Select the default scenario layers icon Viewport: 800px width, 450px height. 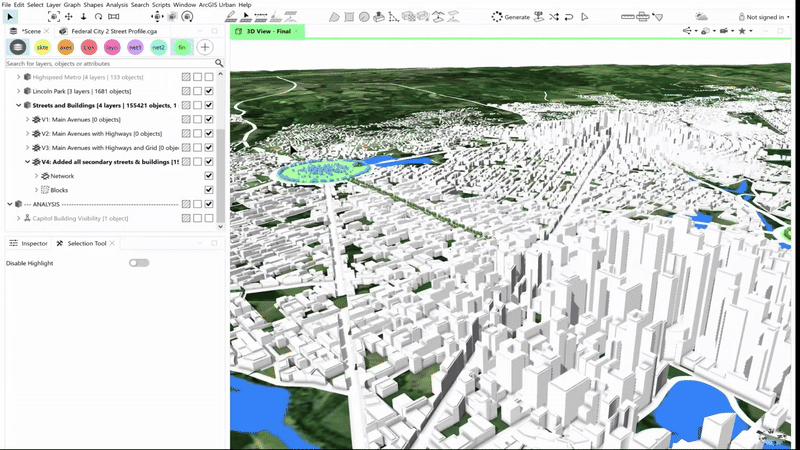tap(18, 47)
